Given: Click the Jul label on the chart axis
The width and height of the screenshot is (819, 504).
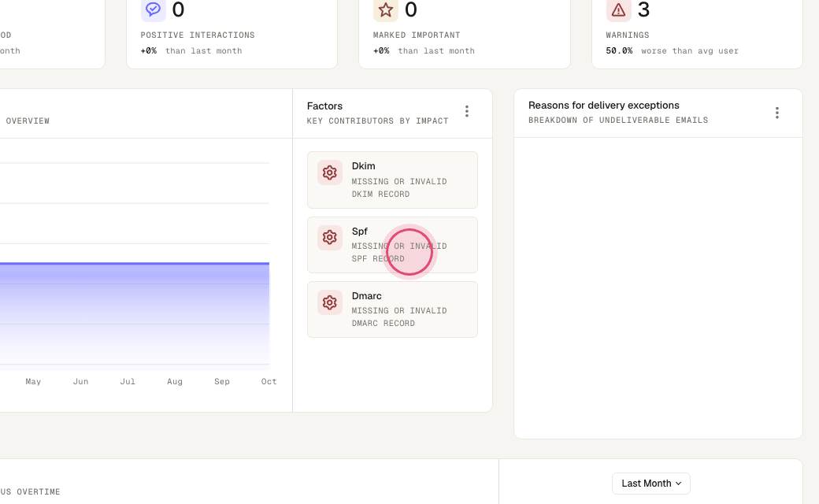Looking at the screenshot, I should [x=128, y=381].
